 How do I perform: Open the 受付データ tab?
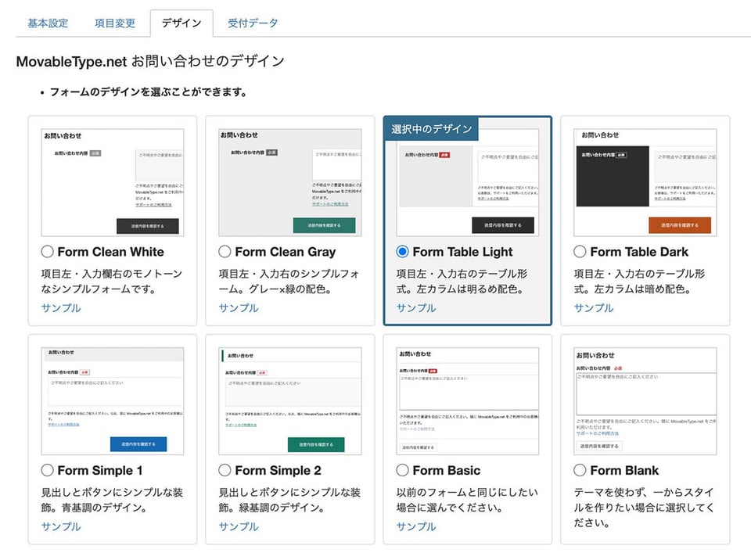pos(253,23)
